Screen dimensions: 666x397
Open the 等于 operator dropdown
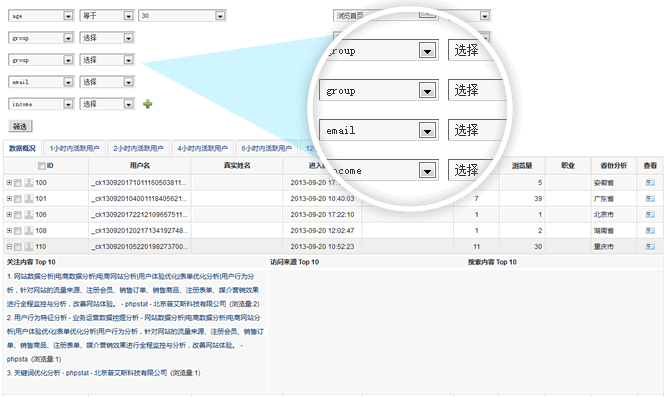tap(107, 16)
